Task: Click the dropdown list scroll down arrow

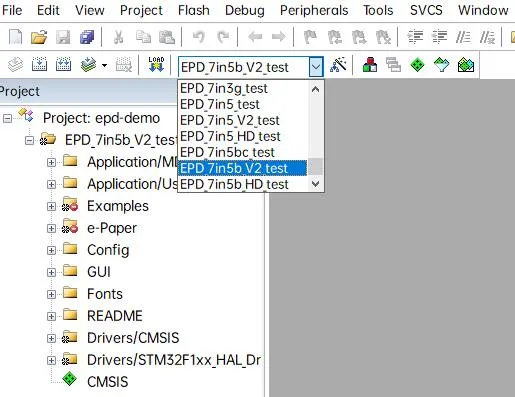Action: pyautogui.click(x=315, y=183)
